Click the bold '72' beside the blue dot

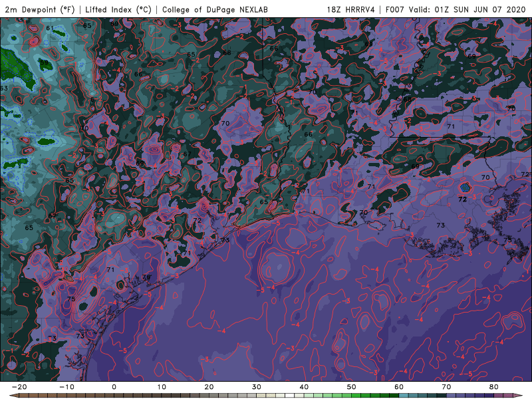(x=462, y=199)
